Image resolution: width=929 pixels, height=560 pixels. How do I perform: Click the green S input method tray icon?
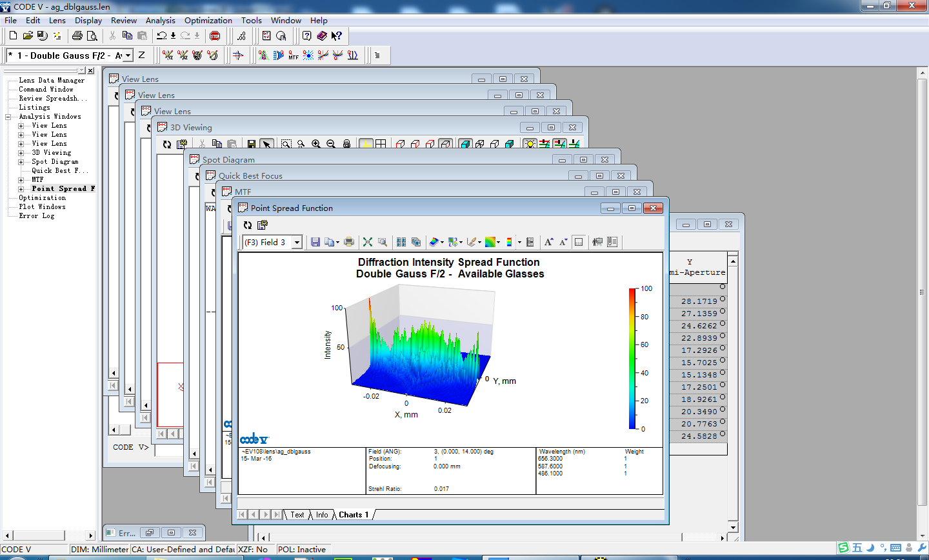[x=843, y=548]
